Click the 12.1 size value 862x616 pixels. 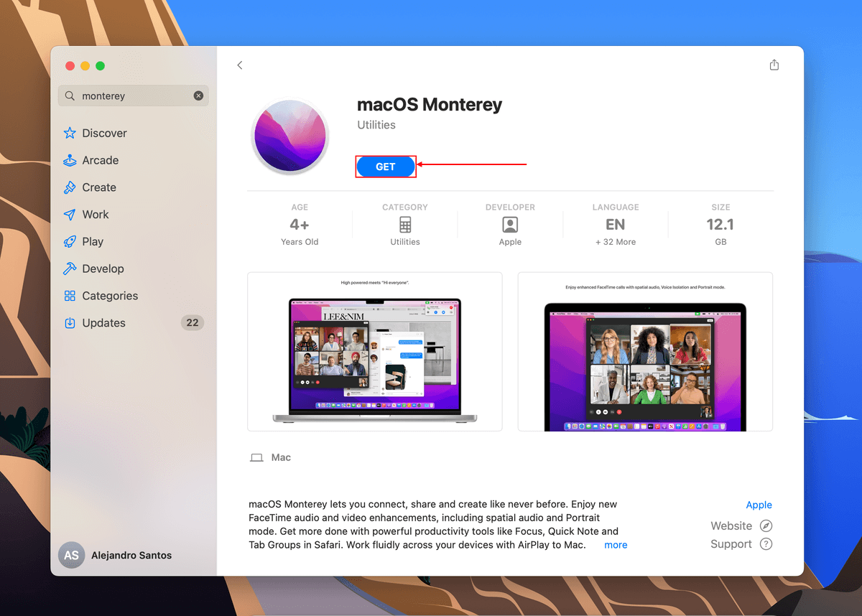coord(720,225)
